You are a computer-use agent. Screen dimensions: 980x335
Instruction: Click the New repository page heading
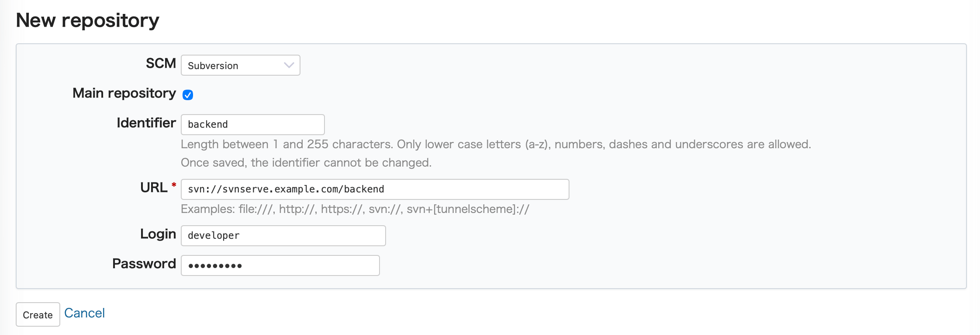coord(87,19)
